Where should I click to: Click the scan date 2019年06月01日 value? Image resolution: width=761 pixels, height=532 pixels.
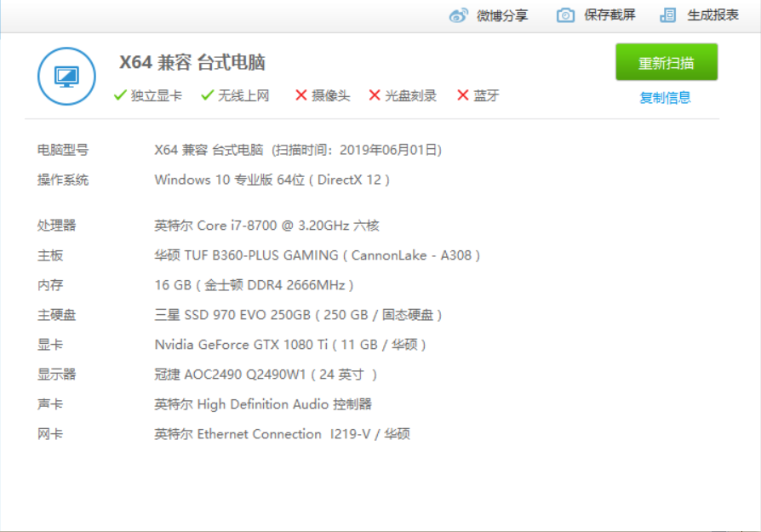tap(388, 150)
